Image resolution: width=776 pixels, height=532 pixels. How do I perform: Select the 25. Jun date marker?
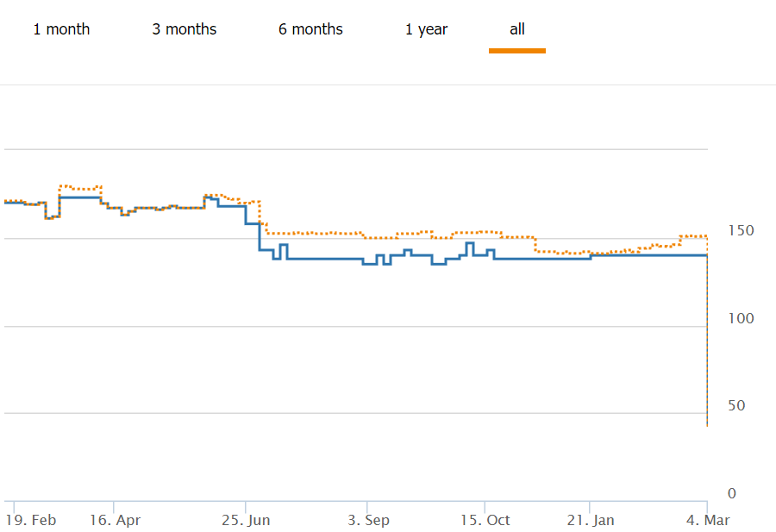[247, 520]
